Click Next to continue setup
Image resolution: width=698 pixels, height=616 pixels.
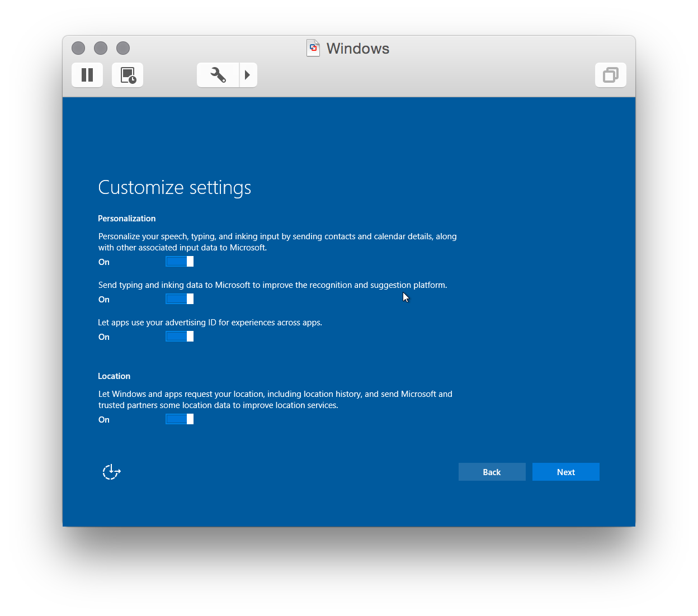coord(566,472)
